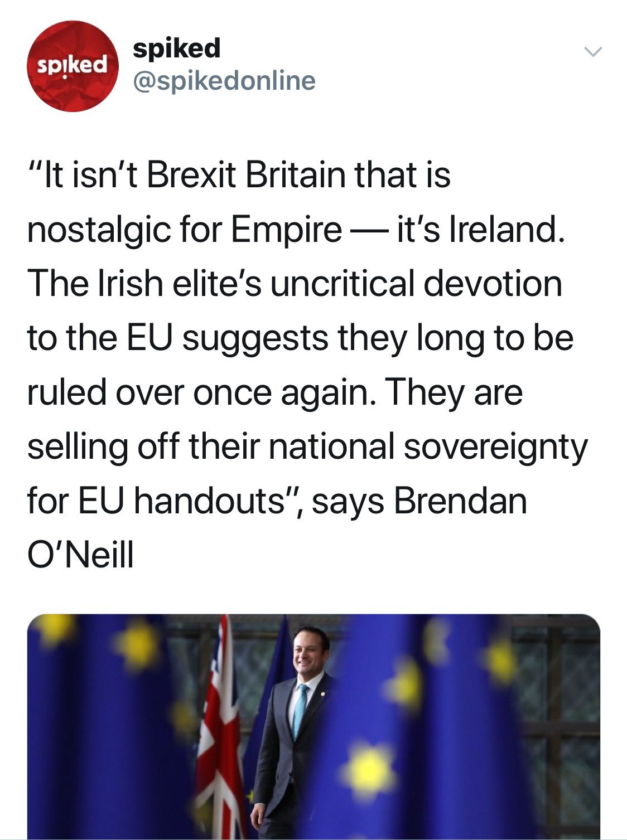This screenshot has width=627, height=840.
Task: Select the phrase "Brexit Britain" in the tweet
Action: 247,174
